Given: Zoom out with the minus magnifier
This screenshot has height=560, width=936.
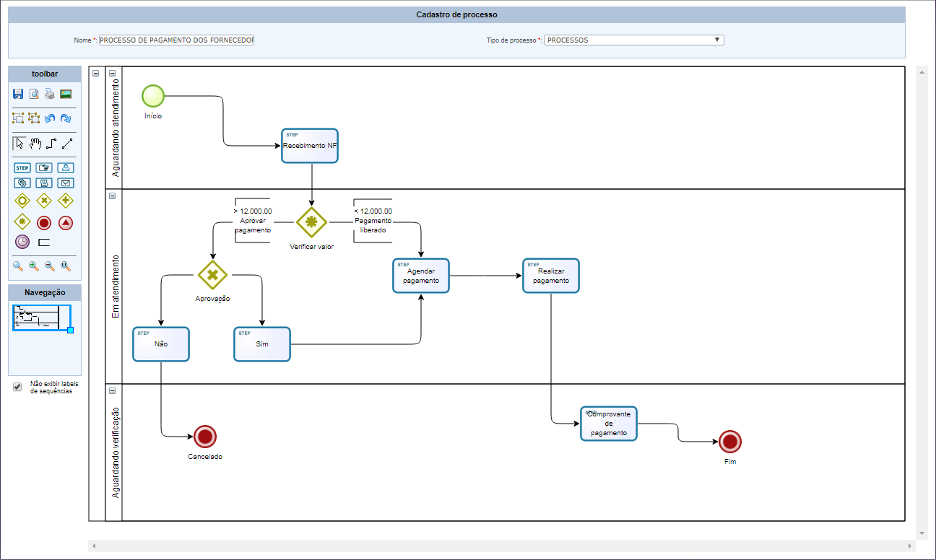Looking at the screenshot, I should (x=50, y=266).
